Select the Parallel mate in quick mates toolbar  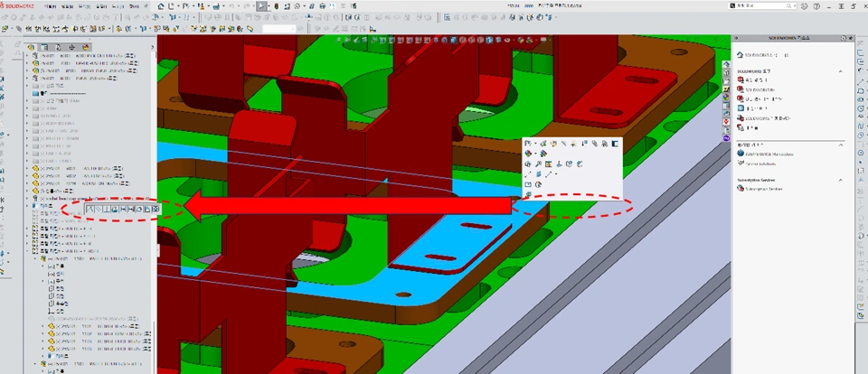point(99,209)
